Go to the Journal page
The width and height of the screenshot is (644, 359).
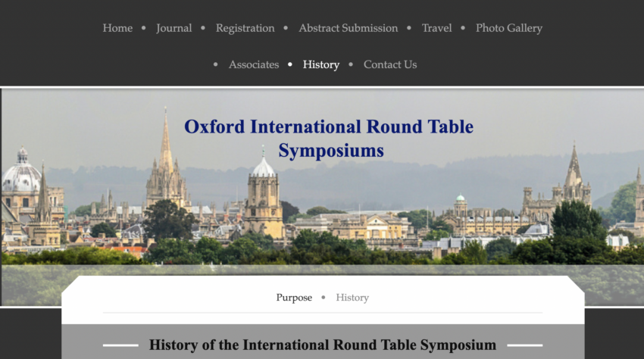pyautogui.click(x=174, y=28)
